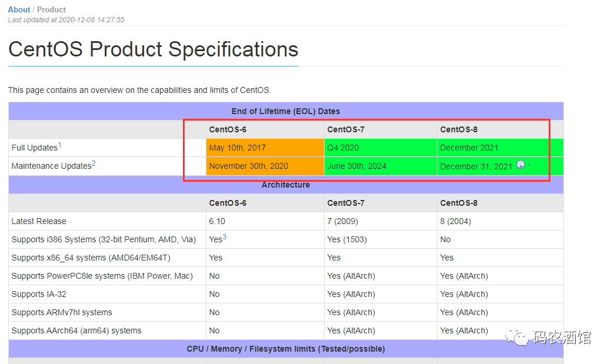Click CentOS-7 'Yes' in x86_64 row

coord(334,258)
